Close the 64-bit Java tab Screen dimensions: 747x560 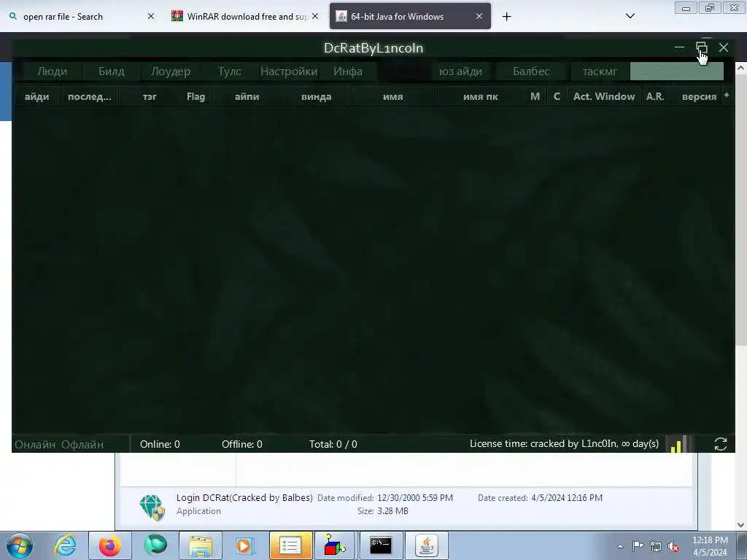(x=479, y=16)
